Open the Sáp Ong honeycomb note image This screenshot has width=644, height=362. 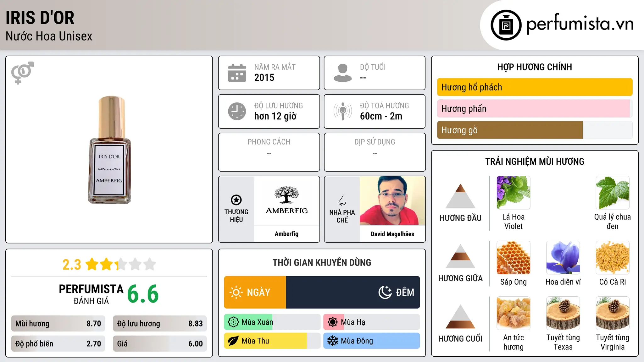[514, 258]
